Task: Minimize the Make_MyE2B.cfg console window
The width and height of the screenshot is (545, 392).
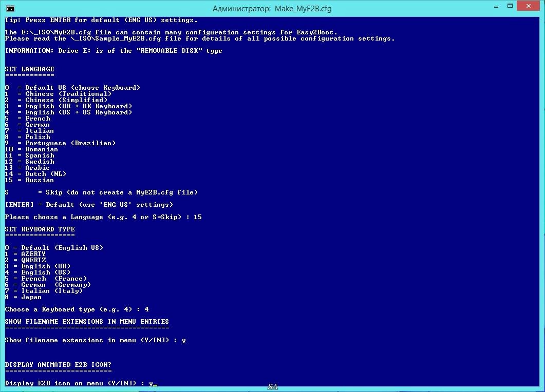Action: pos(496,7)
